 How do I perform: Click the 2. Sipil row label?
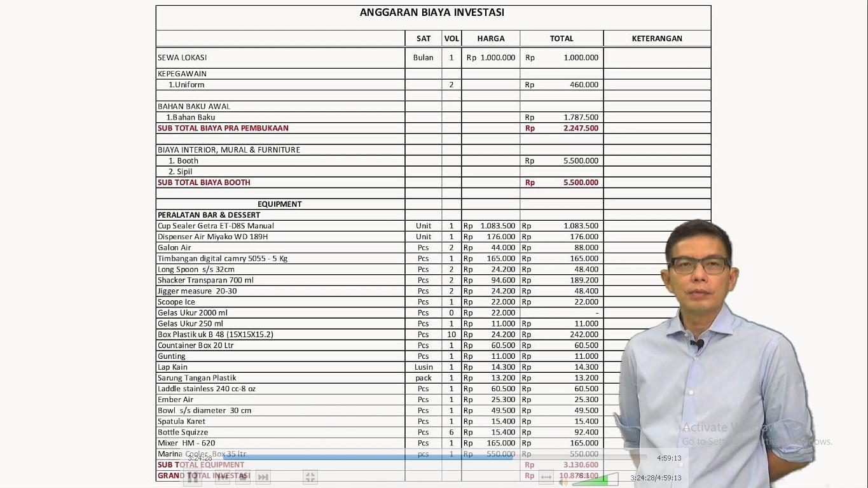tap(180, 172)
